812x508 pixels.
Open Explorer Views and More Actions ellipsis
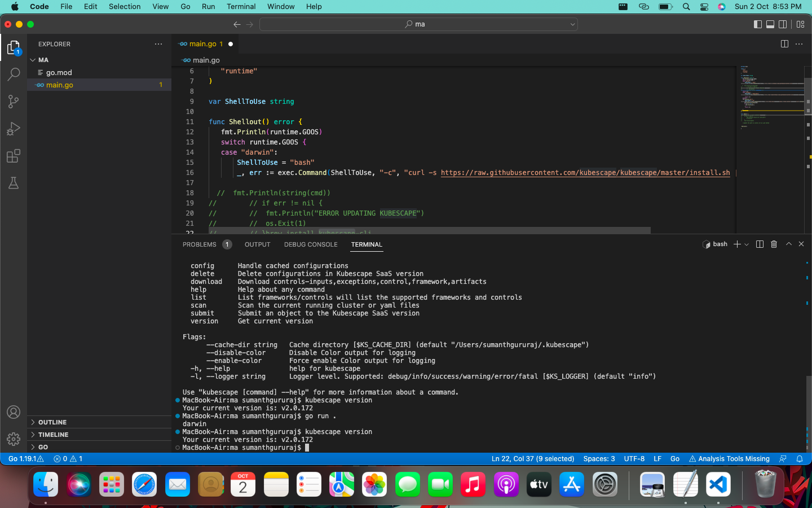158,44
